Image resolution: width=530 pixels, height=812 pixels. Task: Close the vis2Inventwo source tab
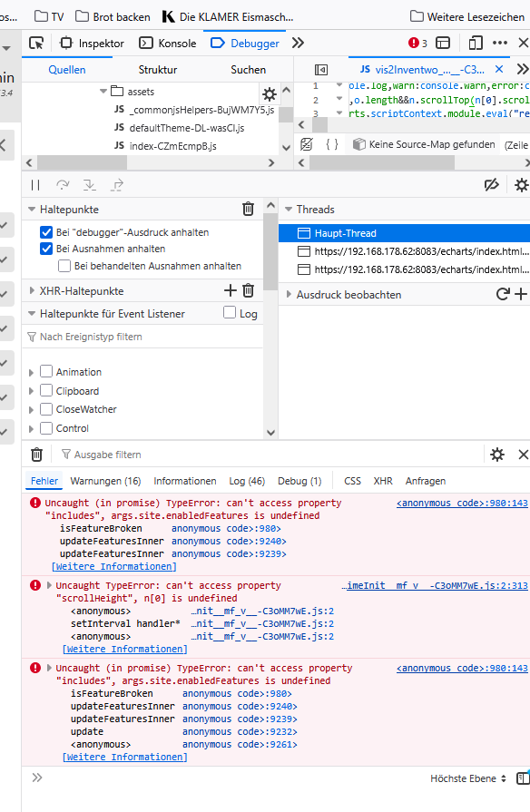pyautogui.click(x=499, y=69)
